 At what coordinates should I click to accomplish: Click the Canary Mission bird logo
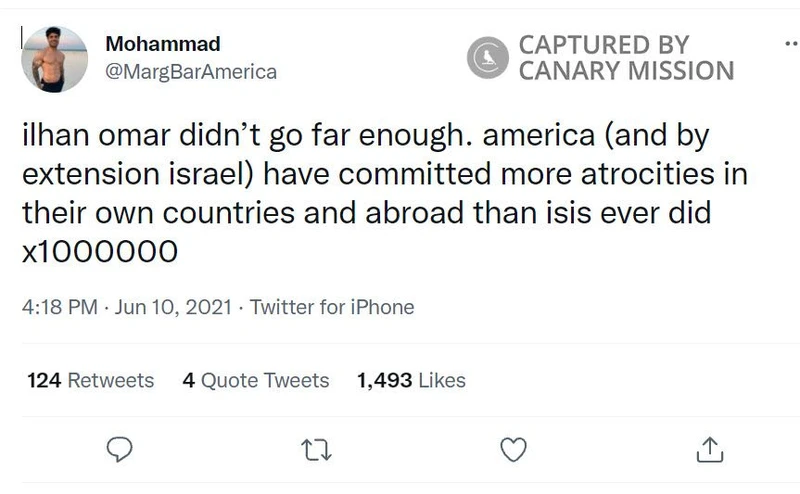click(489, 57)
